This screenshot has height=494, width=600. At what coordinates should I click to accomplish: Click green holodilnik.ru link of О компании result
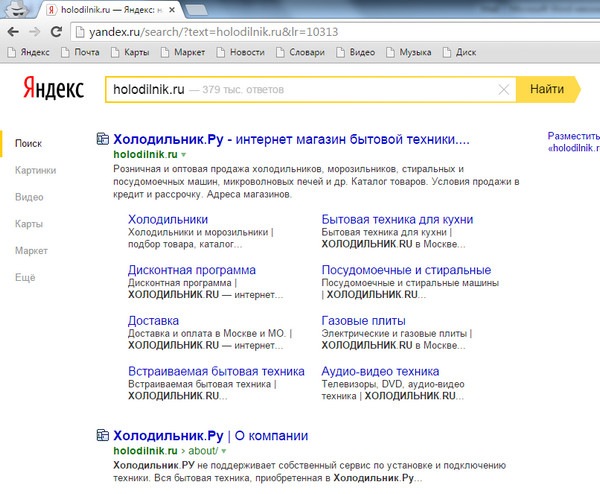(x=145, y=451)
